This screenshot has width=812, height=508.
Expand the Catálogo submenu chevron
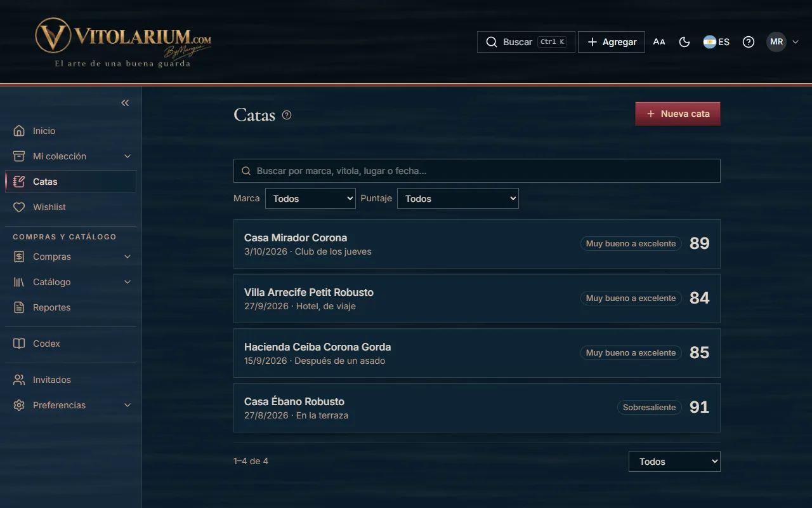(x=128, y=282)
